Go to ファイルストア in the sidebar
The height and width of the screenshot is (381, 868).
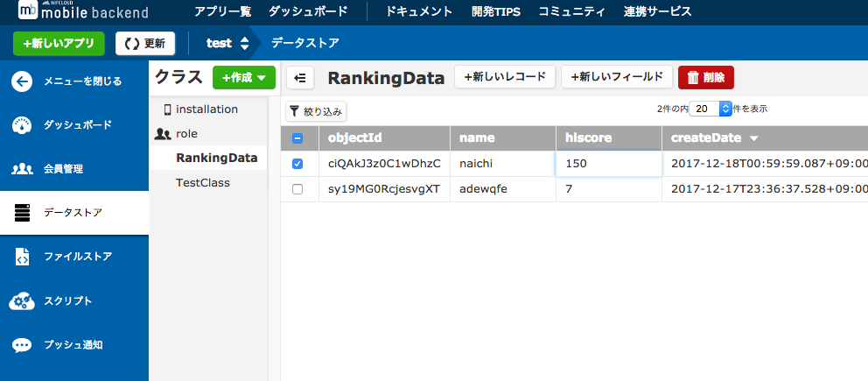74,257
